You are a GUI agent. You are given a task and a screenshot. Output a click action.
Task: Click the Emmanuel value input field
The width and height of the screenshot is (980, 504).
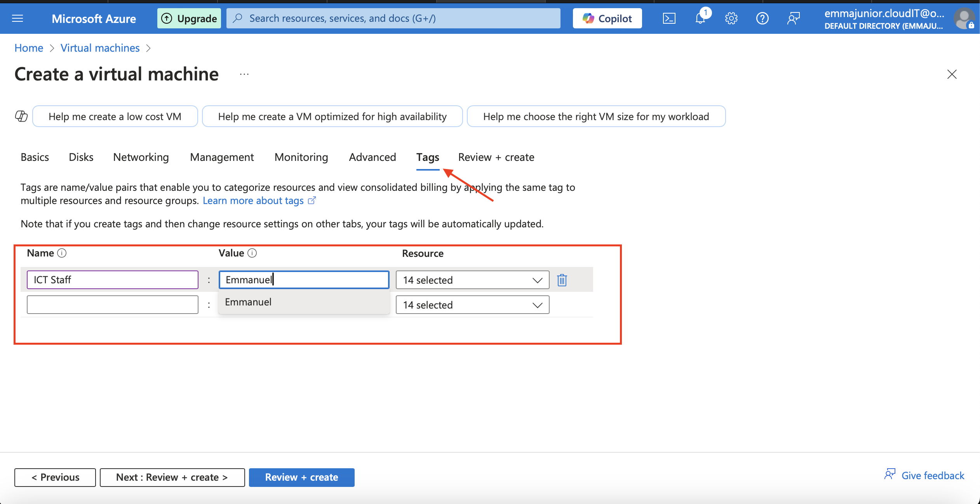[304, 280]
